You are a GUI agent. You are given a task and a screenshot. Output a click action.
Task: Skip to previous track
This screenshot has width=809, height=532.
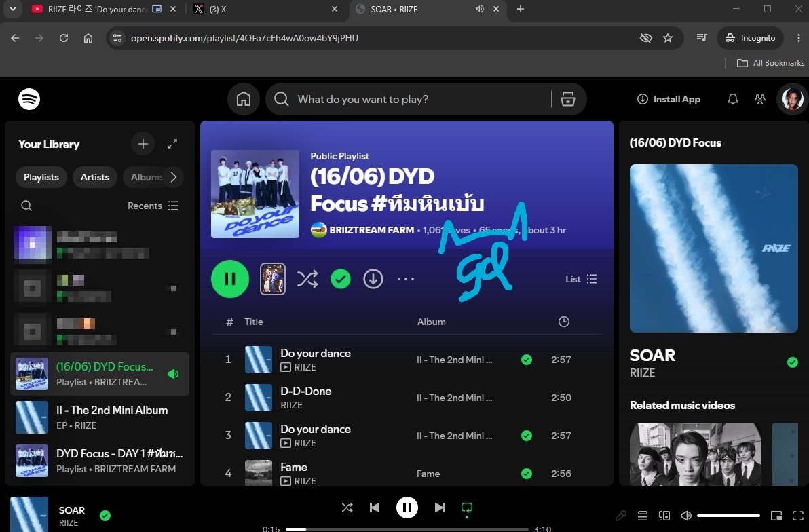click(x=375, y=508)
